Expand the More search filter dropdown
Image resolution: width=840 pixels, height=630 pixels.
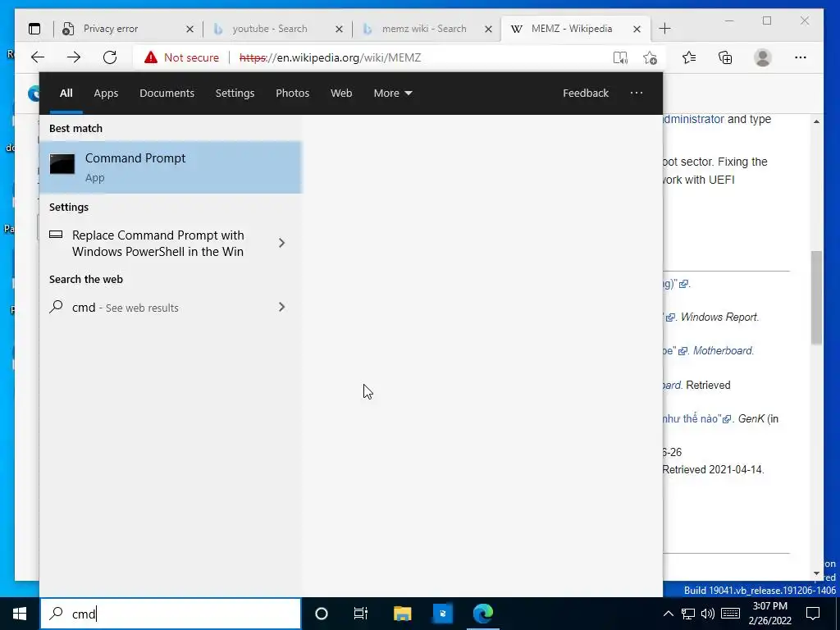click(393, 94)
